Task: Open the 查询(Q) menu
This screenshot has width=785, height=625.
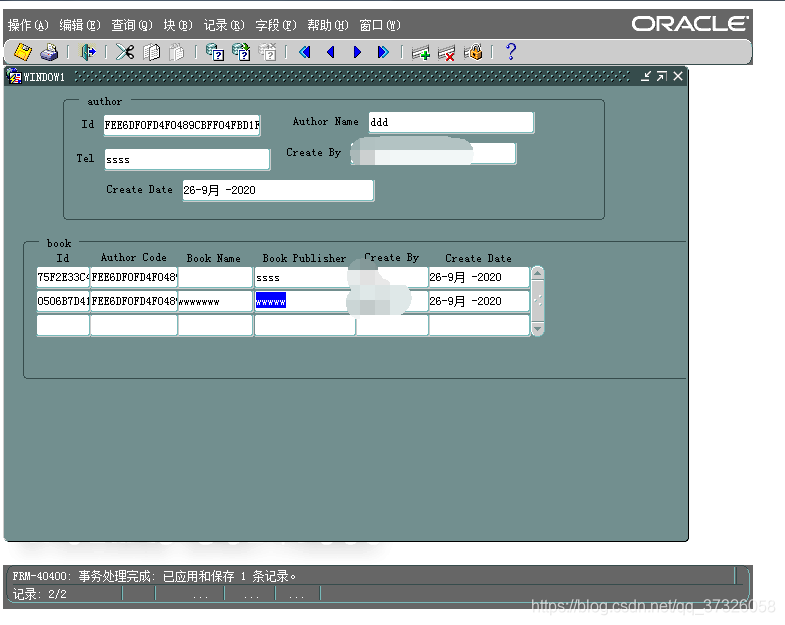Action: 132,25
